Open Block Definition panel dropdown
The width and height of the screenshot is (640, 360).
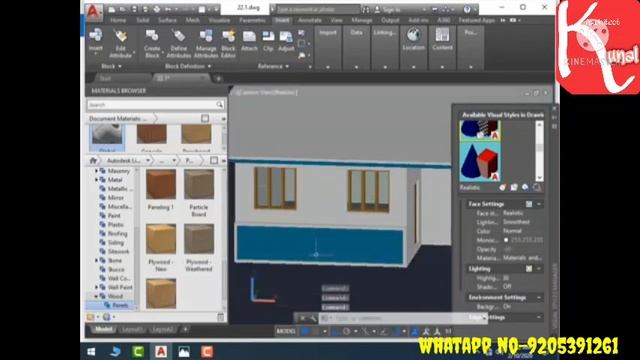[x=188, y=66]
